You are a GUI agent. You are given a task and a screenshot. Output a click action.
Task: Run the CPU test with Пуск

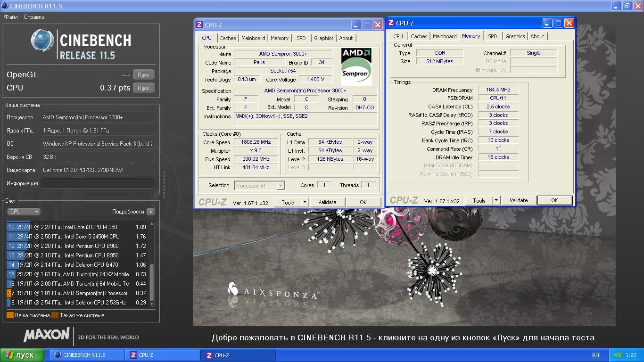tap(144, 88)
